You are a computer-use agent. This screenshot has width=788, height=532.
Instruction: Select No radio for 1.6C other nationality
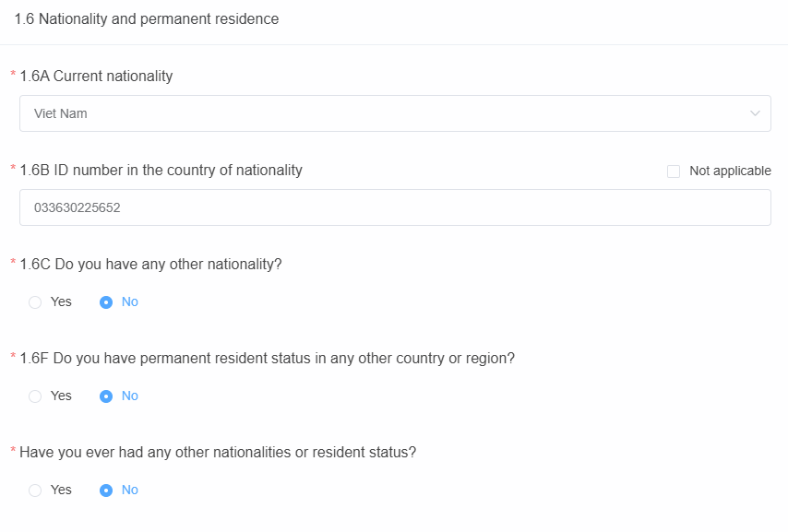(x=106, y=302)
